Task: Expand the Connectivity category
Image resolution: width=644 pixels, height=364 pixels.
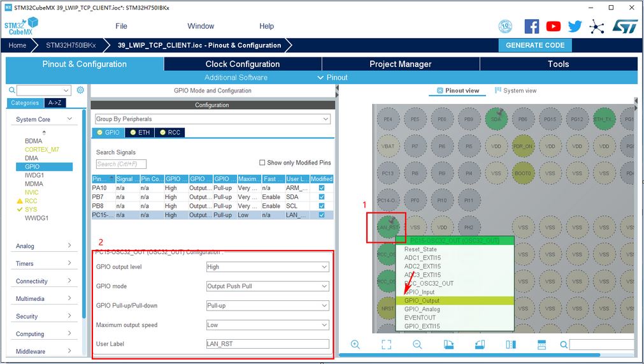Action: click(43, 281)
